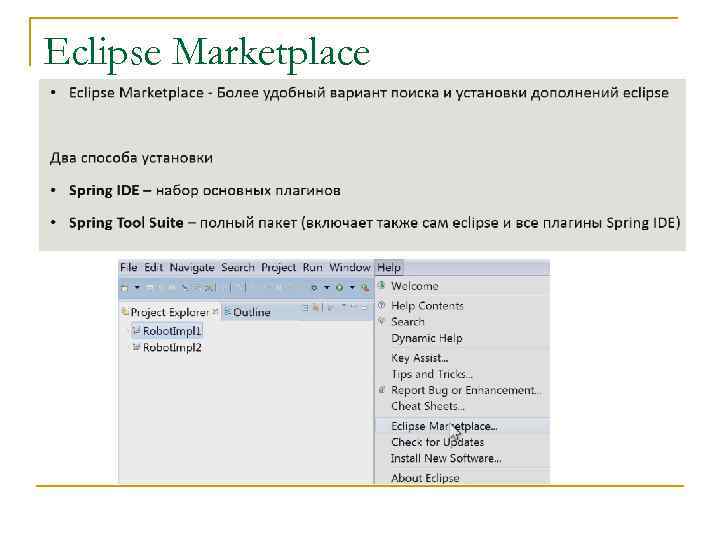Viewport: 720px width, 540px height.
Task: Minimize the Project Explorer view
Action: 364,308
